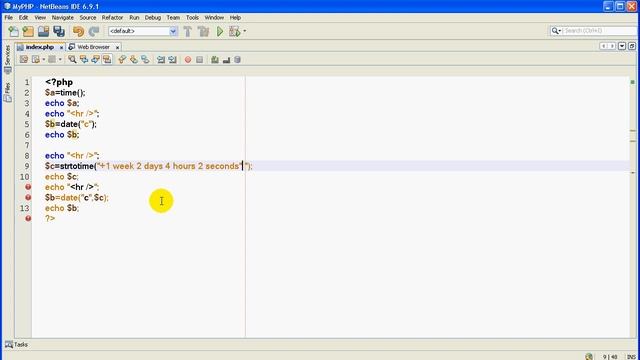Click the Debug Project toolbar icon
This screenshot has width=640, height=360.
[x=234, y=31]
